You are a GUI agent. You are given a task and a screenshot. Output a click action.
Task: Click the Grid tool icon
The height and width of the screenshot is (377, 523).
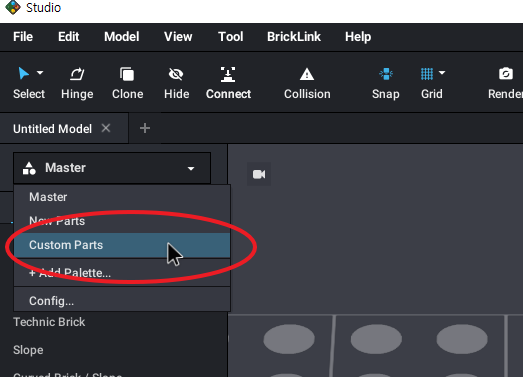427,74
